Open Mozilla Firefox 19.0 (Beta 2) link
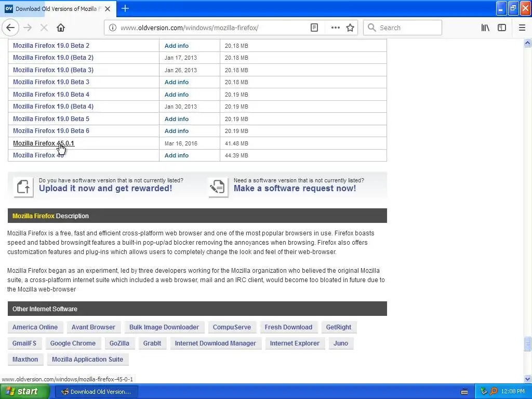This screenshot has height=399, width=532. 54,57
